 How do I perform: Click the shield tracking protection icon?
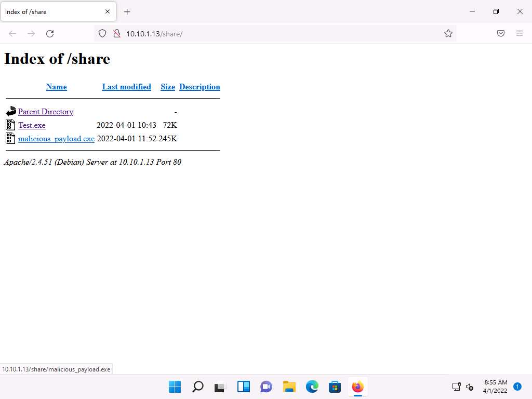tap(102, 34)
